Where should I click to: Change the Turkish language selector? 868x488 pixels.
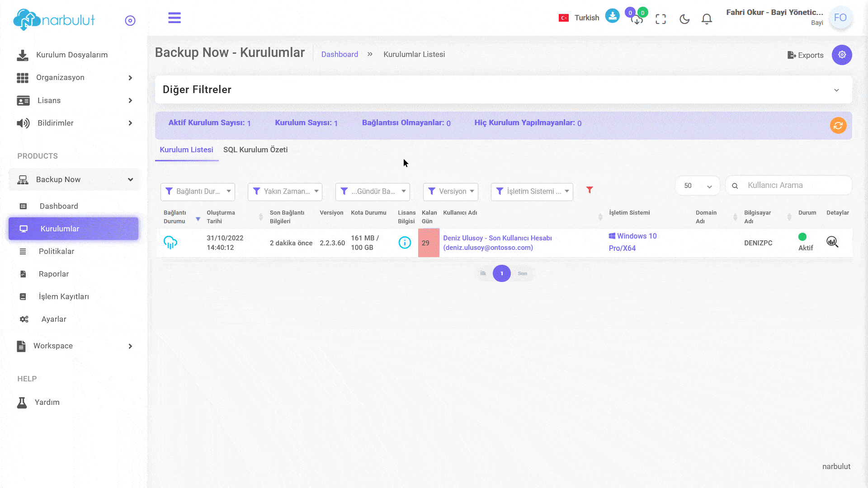[579, 18]
